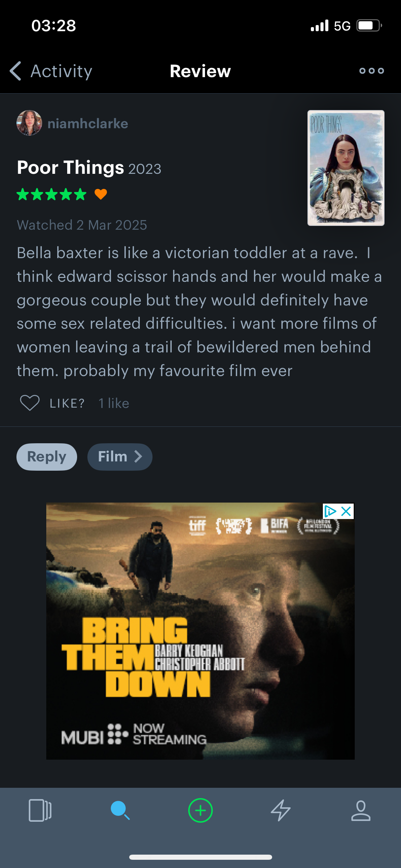
Task: Tap the back chevron to Activity
Action: click(16, 71)
